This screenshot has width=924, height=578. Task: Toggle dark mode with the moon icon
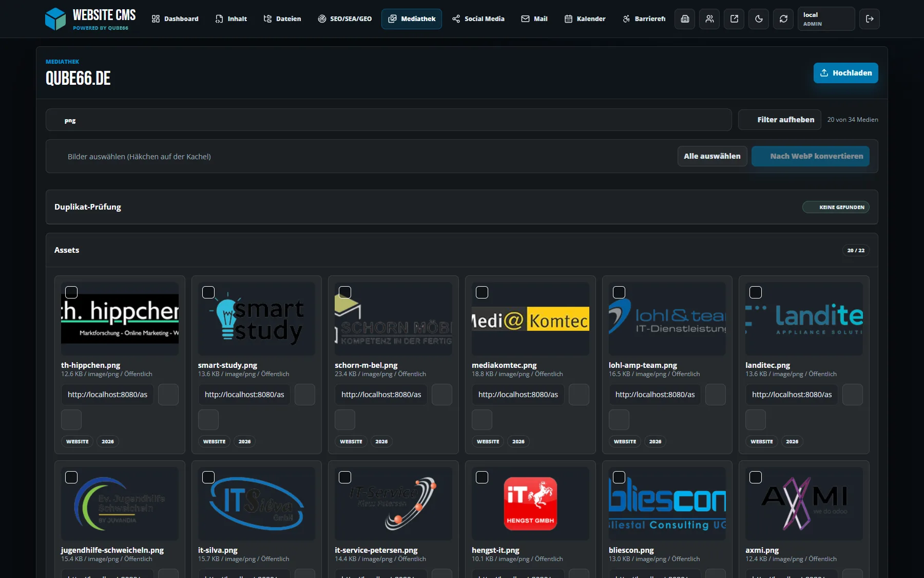click(x=759, y=19)
